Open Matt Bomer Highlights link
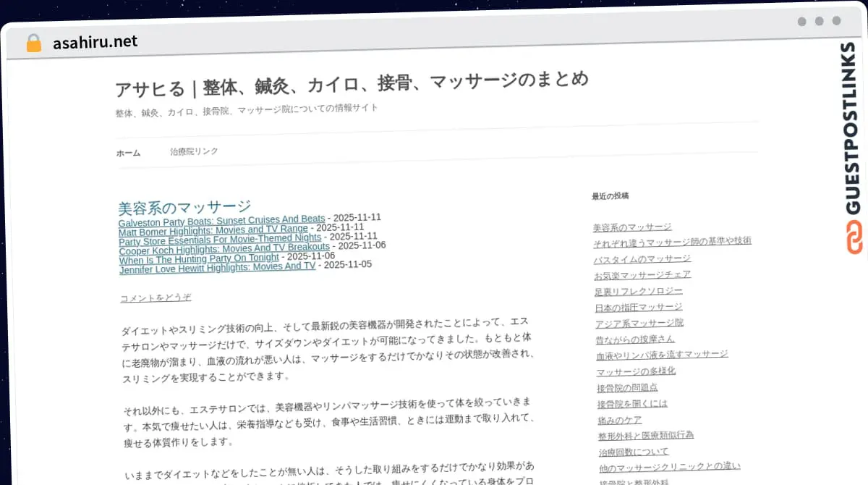This screenshot has height=485, width=868. (x=213, y=229)
